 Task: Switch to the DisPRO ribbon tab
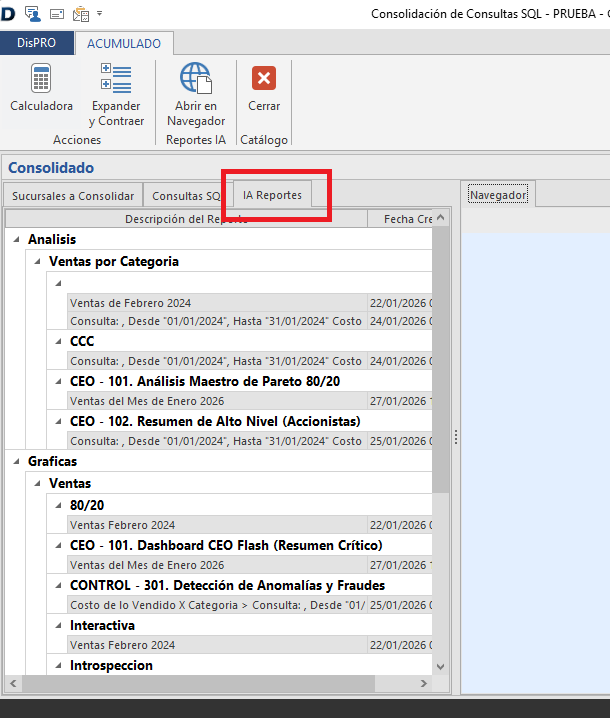tap(37, 43)
